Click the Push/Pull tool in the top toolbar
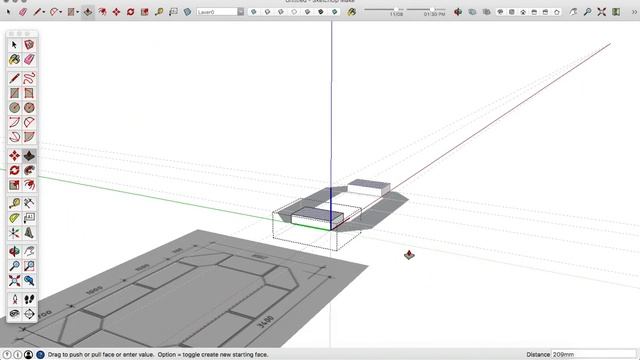Image resolution: width=640 pixels, height=360 pixels. (88, 12)
